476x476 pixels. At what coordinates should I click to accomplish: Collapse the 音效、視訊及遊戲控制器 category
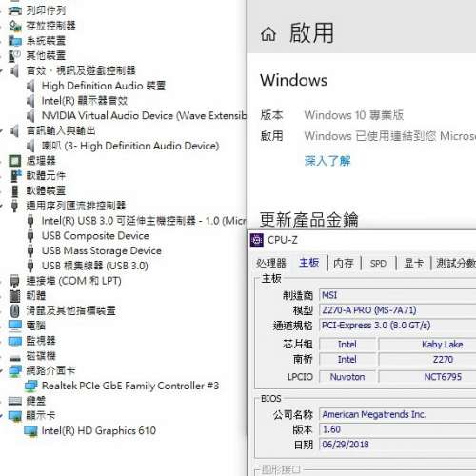pyautogui.click(x=2, y=70)
